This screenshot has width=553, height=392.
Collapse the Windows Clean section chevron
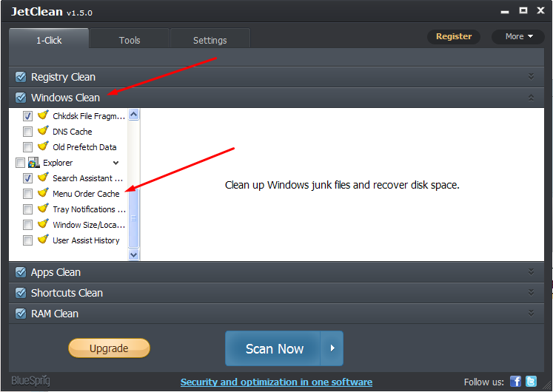[531, 98]
